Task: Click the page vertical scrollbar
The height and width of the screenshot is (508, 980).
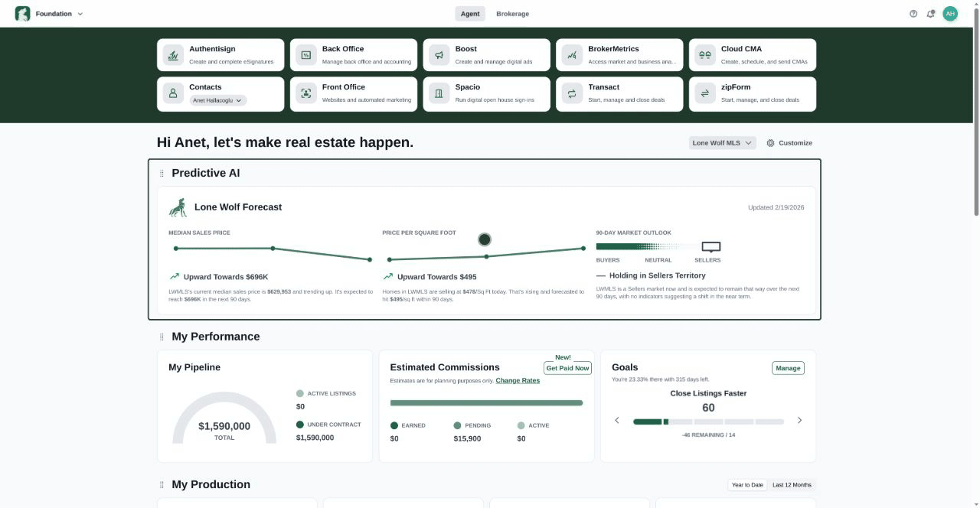Action: point(976,111)
